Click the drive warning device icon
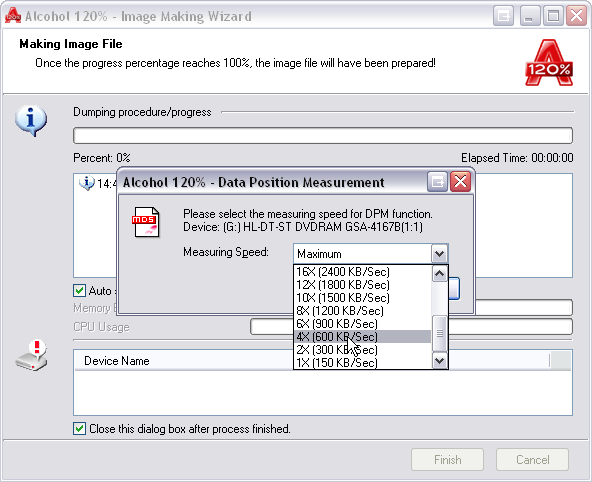The image size is (592, 482). (32, 356)
